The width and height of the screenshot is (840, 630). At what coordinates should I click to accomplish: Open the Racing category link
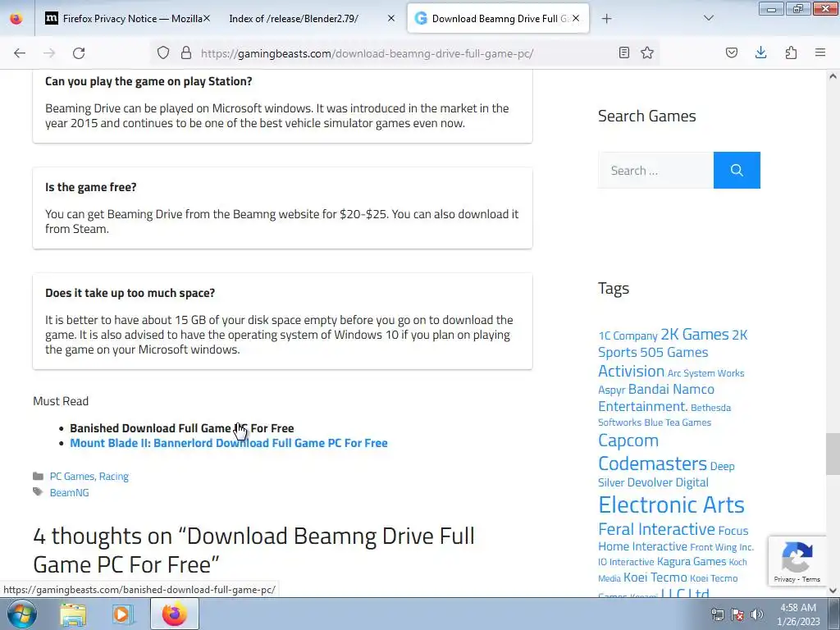[113, 477]
